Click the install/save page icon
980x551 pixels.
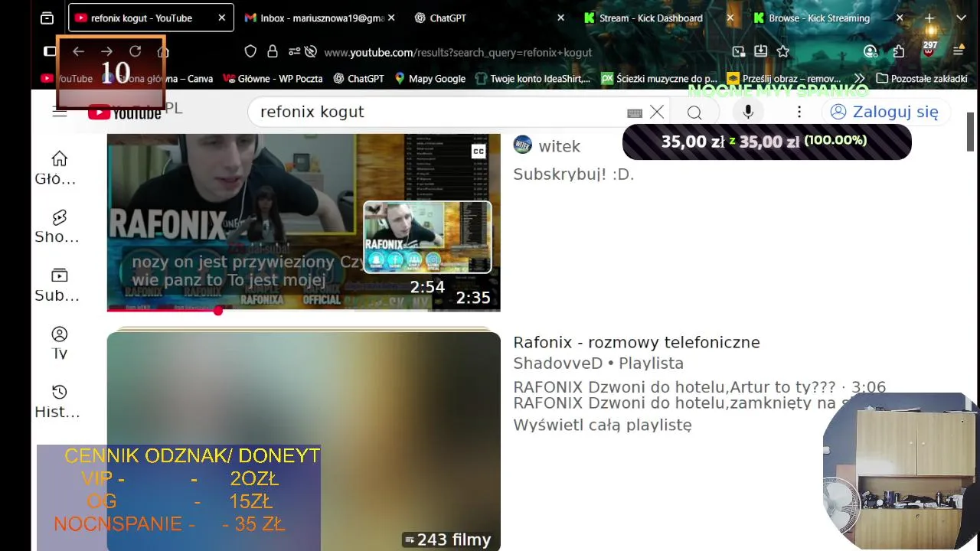point(760,51)
